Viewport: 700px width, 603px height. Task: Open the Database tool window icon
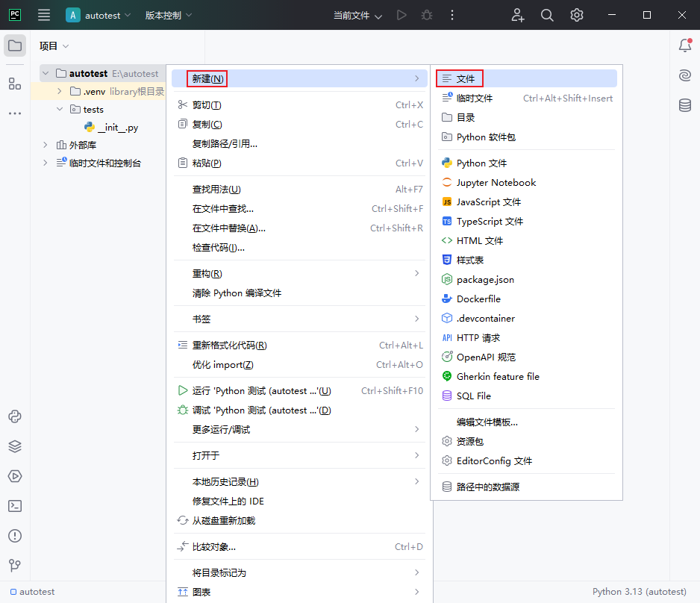coord(684,105)
